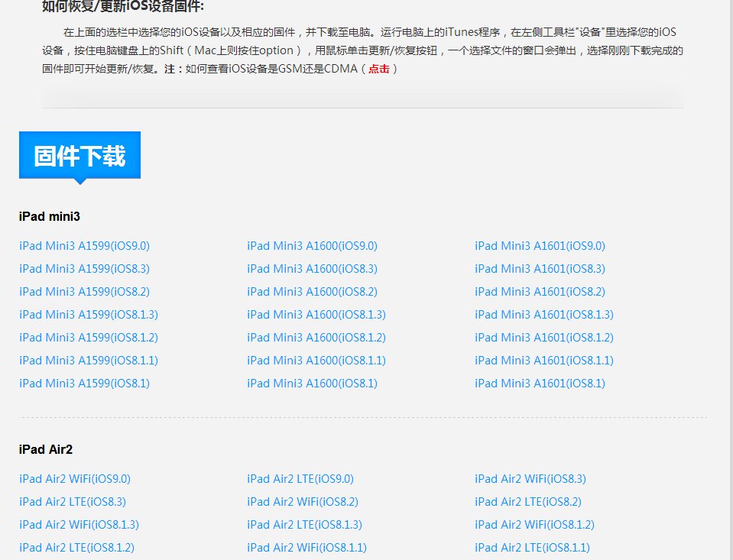Select iPad Mini3 A1601(iOS8.2) link
The height and width of the screenshot is (560, 733).
tap(540, 292)
